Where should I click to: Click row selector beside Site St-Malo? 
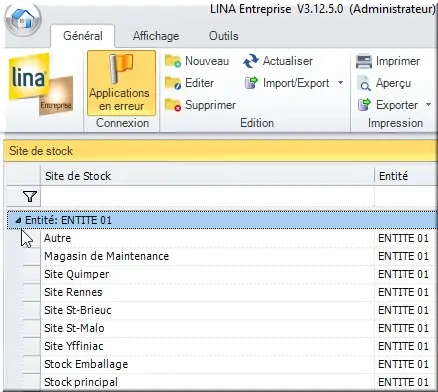point(31,328)
